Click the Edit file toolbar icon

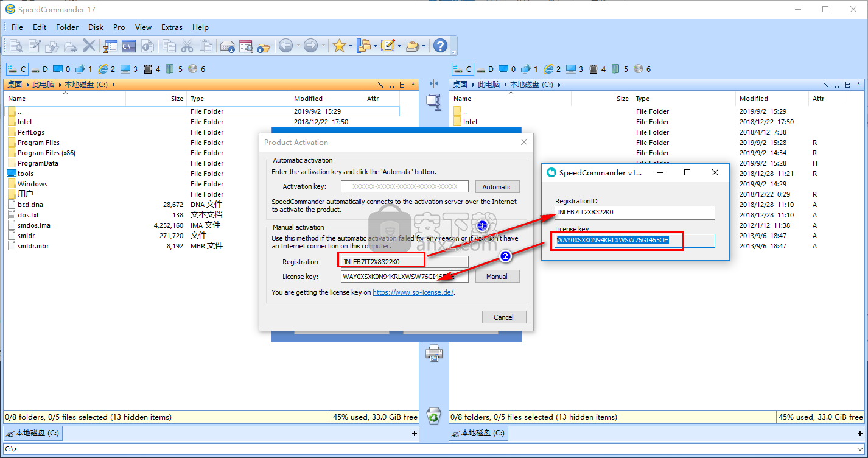coord(34,46)
